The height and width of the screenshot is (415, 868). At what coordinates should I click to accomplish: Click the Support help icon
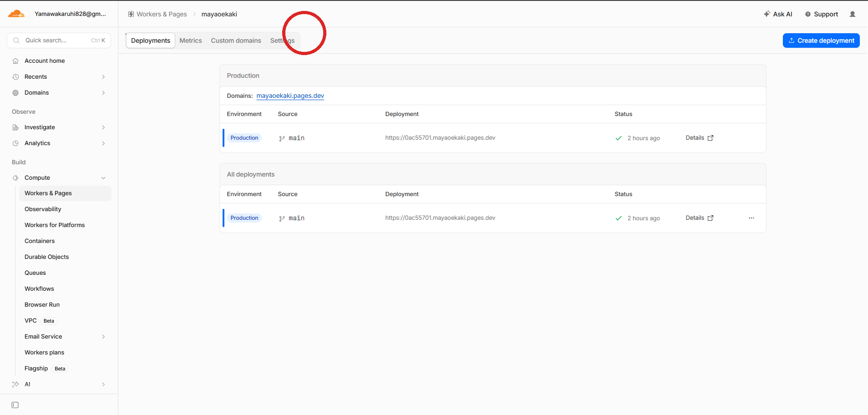click(808, 14)
